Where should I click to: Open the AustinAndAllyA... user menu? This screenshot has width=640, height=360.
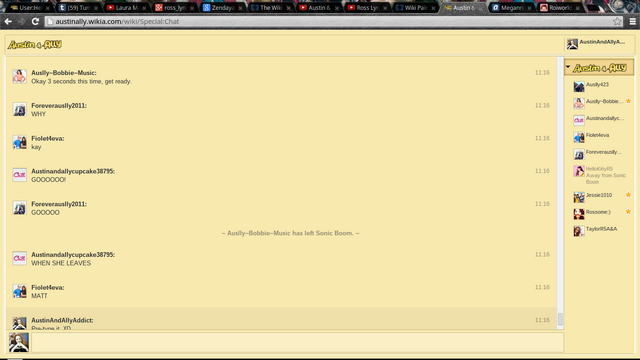click(599, 43)
